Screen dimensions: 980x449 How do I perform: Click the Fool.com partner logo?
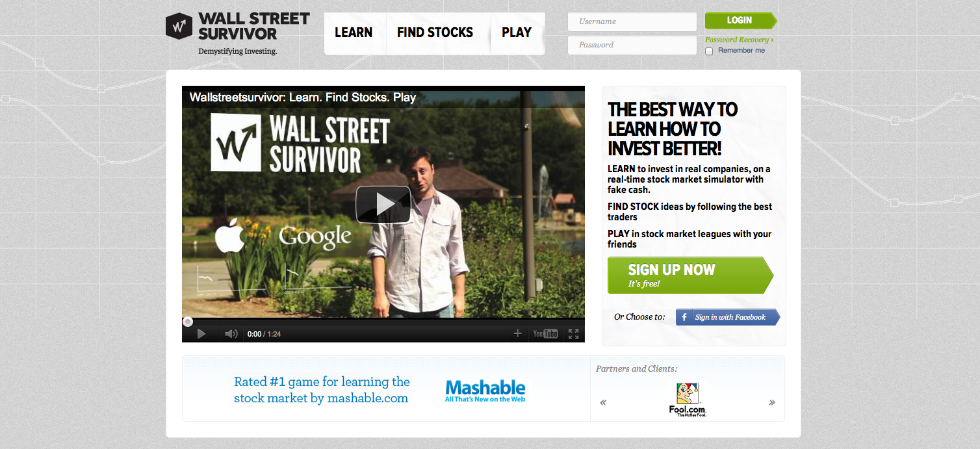pos(688,400)
